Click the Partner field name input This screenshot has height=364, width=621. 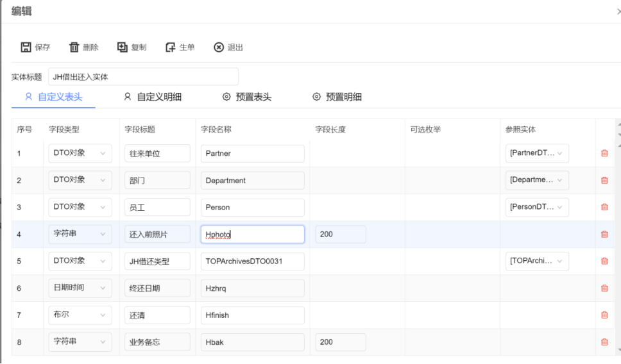point(253,154)
